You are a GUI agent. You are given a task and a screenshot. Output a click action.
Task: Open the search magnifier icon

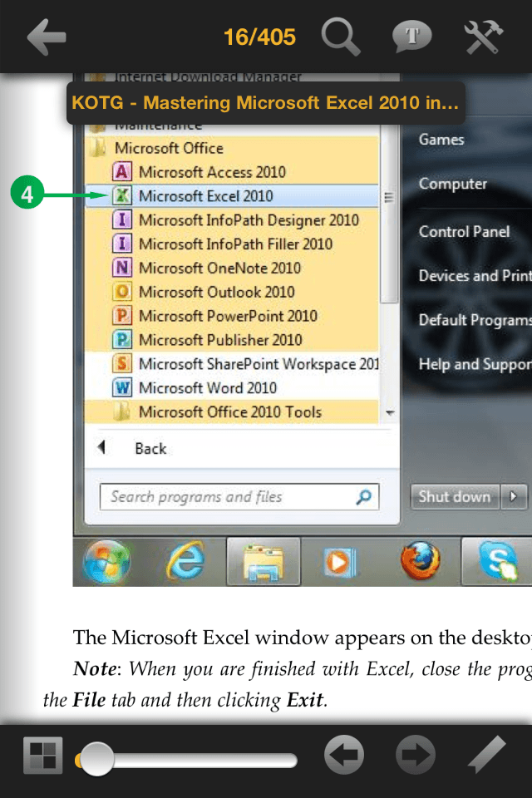coord(341,37)
